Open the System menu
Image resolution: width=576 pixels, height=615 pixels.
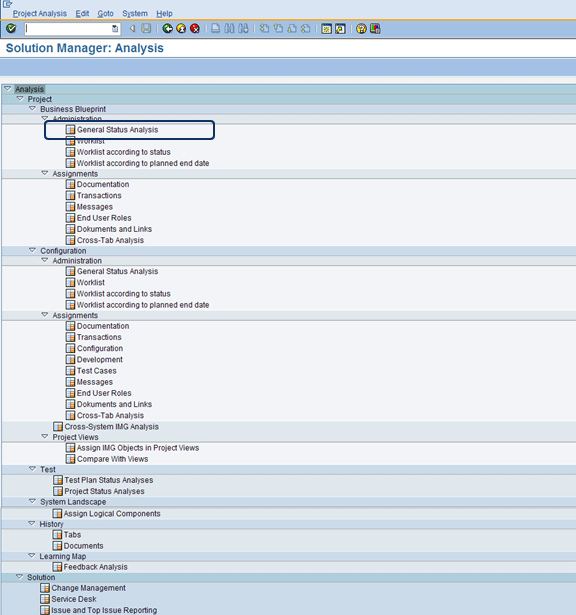(135, 13)
